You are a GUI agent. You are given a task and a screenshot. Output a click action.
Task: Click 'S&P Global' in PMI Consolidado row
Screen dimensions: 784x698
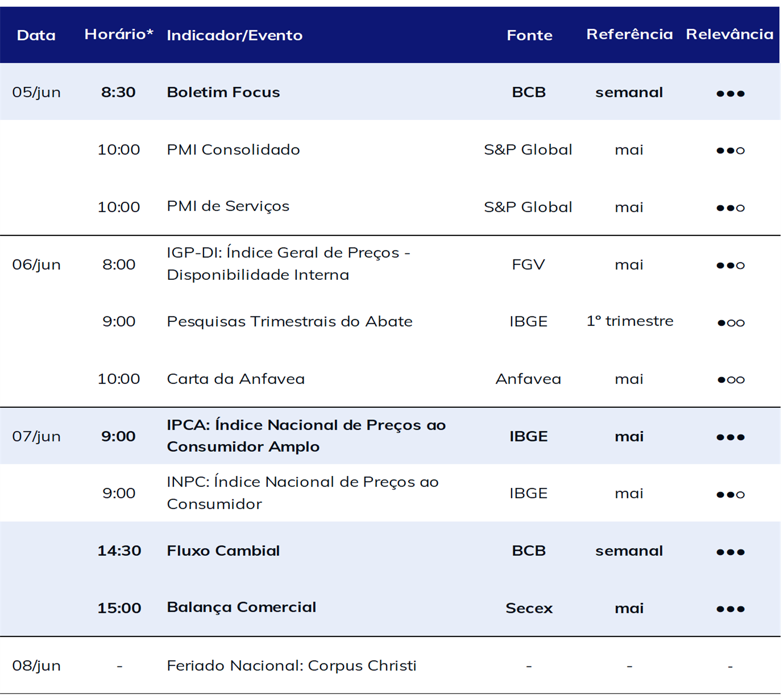pyautogui.click(x=528, y=150)
